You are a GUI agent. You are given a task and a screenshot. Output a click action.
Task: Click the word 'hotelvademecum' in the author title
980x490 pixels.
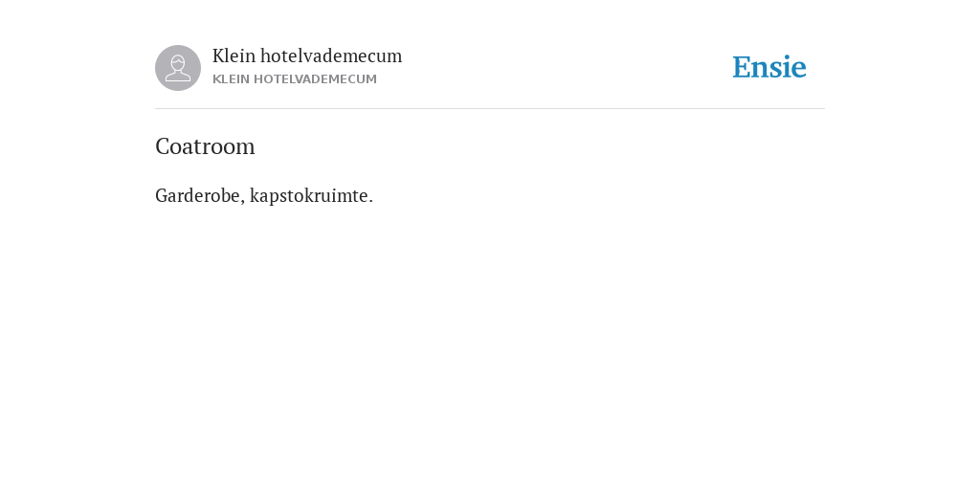[331, 56]
